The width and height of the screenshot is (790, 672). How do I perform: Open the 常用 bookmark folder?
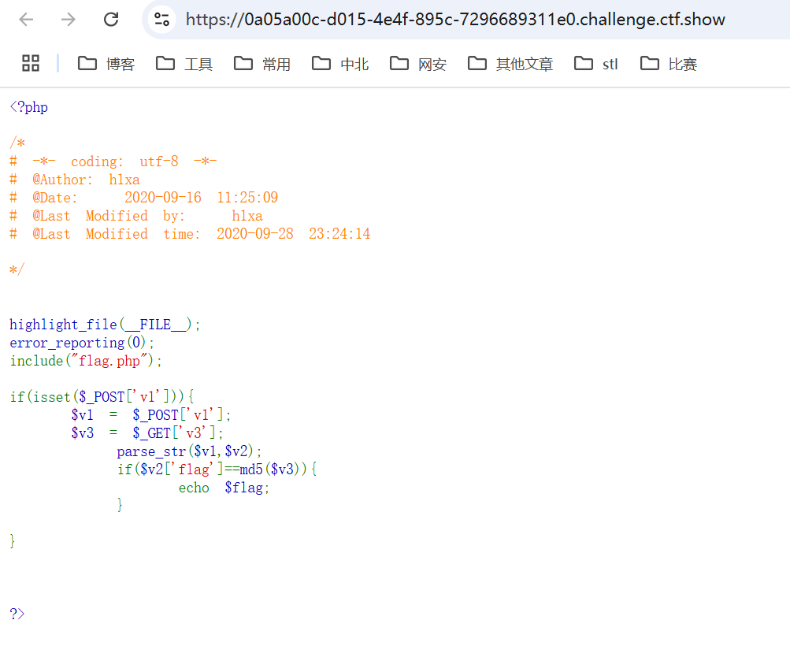262,64
